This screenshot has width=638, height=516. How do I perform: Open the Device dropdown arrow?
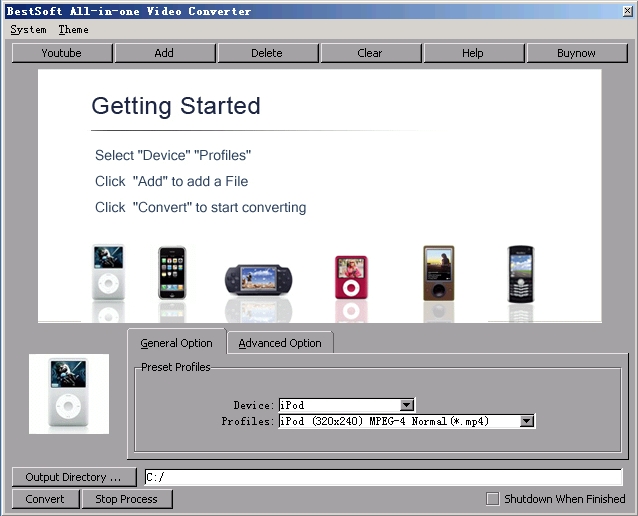click(x=406, y=405)
